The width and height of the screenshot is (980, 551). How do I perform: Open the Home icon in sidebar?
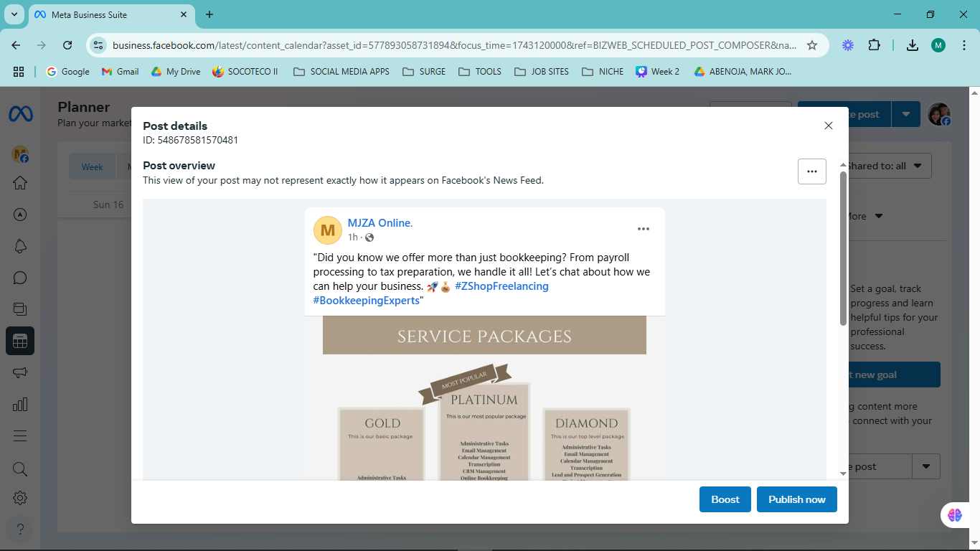pyautogui.click(x=20, y=183)
